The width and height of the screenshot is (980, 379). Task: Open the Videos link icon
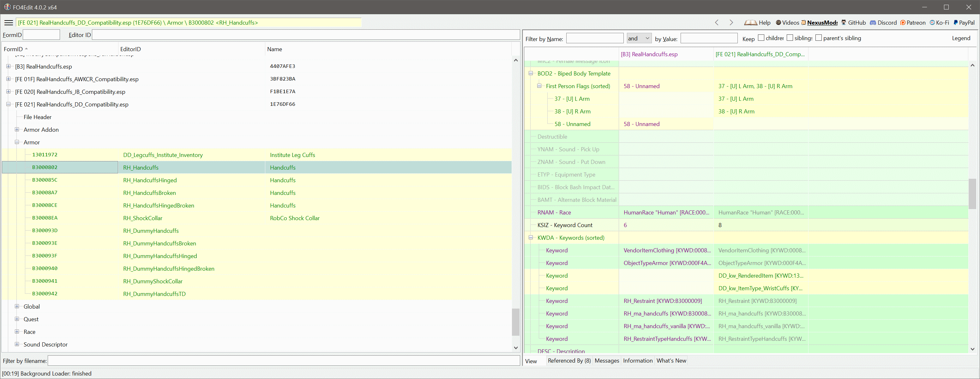779,22
